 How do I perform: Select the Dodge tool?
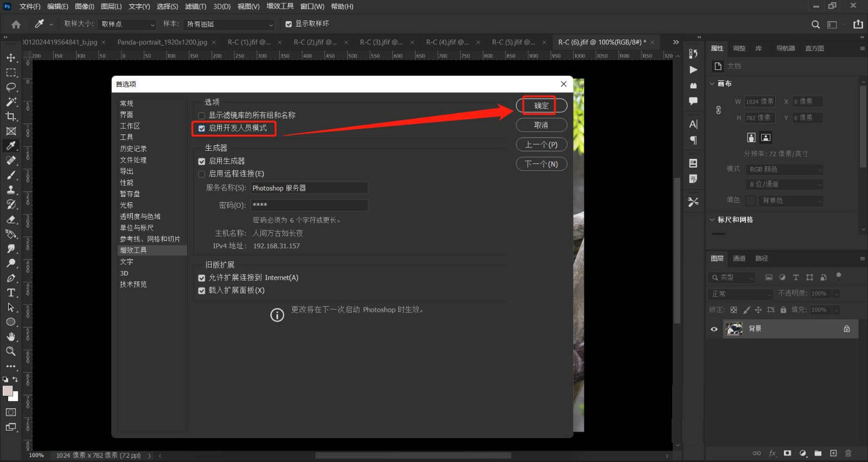[x=11, y=263]
